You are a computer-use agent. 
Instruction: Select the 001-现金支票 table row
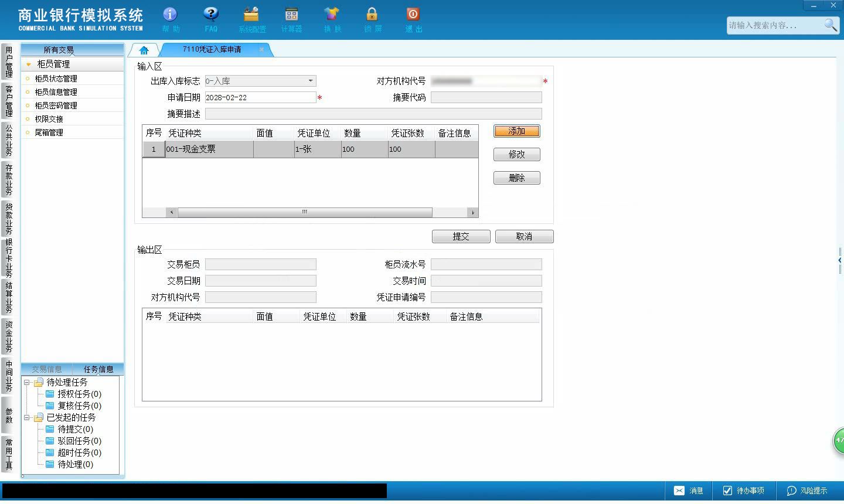tap(310, 149)
